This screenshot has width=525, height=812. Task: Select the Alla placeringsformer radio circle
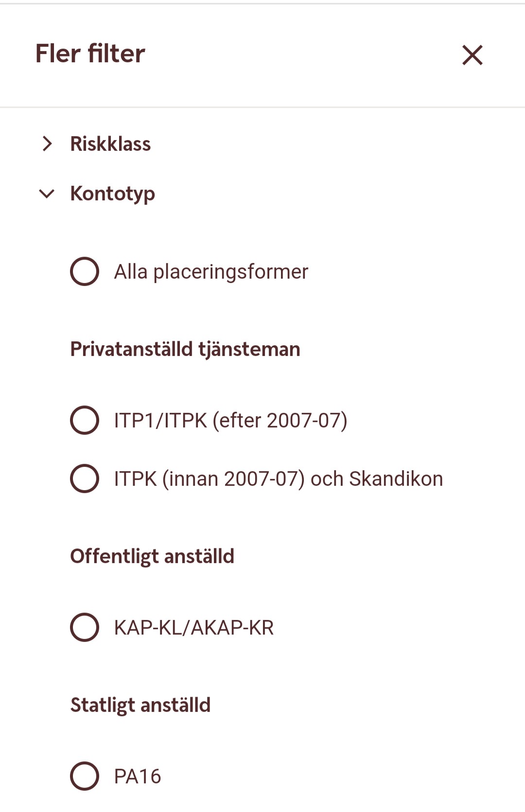tap(85, 271)
